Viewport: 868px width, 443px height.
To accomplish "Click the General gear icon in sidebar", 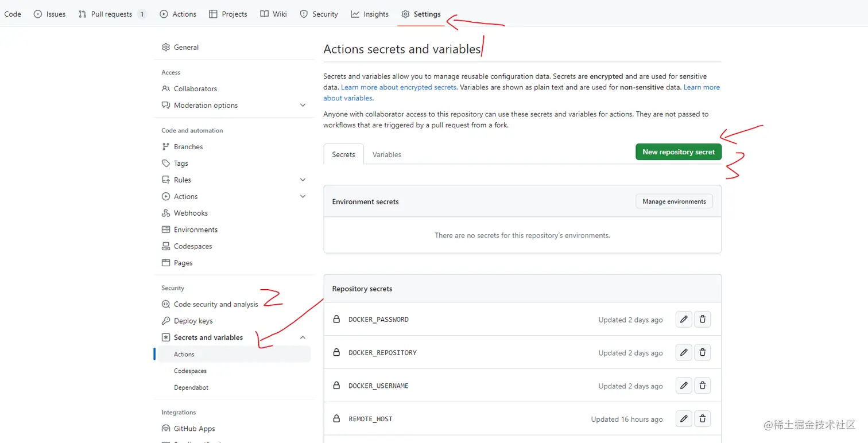I will point(166,48).
